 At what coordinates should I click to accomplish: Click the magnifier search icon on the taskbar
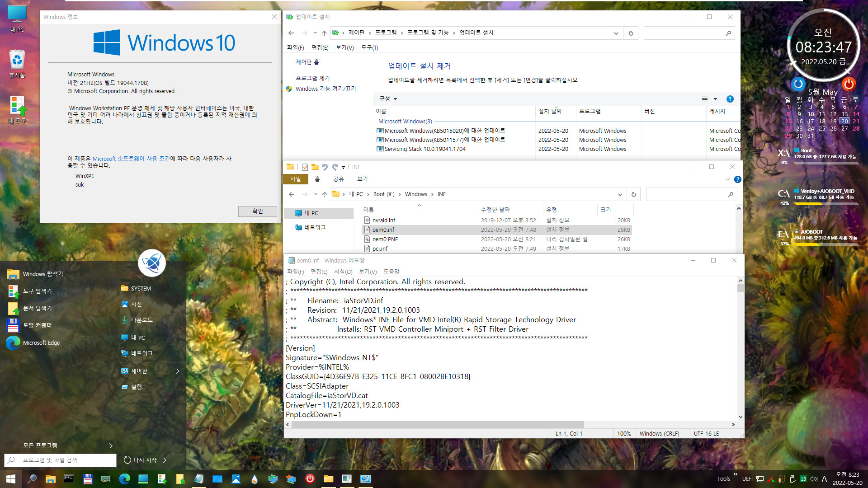(32, 479)
